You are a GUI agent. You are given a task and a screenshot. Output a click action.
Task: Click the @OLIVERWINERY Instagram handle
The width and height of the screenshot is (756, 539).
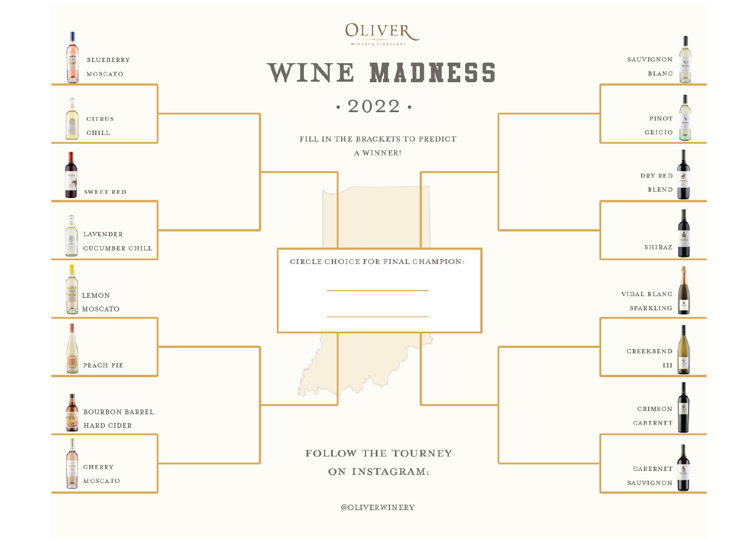[378, 507]
